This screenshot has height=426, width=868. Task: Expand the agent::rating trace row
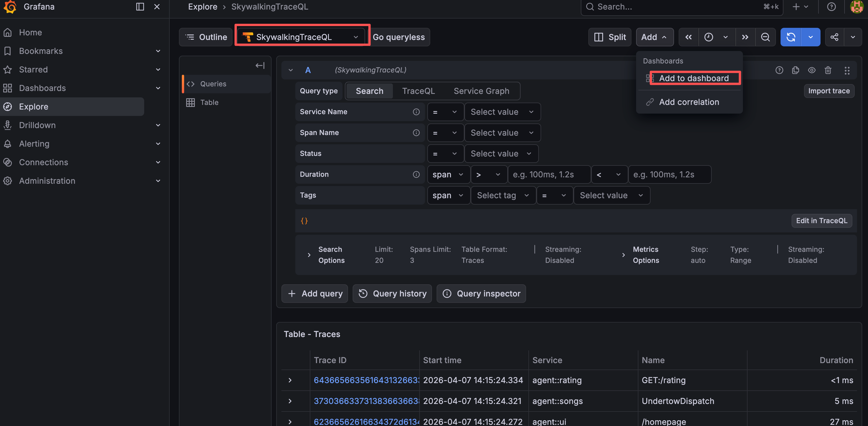pyautogui.click(x=290, y=380)
